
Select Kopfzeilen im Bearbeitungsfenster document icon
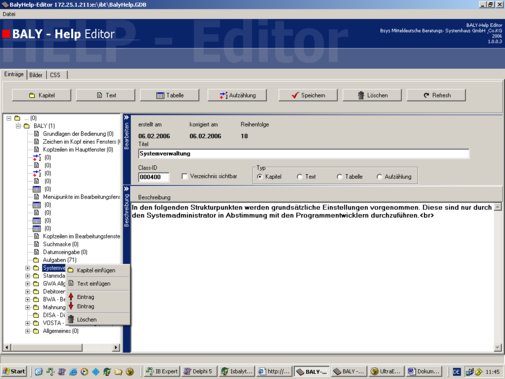pyautogui.click(x=37, y=236)
